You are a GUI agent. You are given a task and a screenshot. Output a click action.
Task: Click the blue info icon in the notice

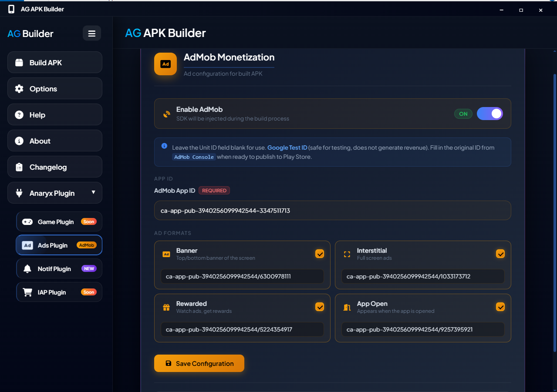(164, 146)
